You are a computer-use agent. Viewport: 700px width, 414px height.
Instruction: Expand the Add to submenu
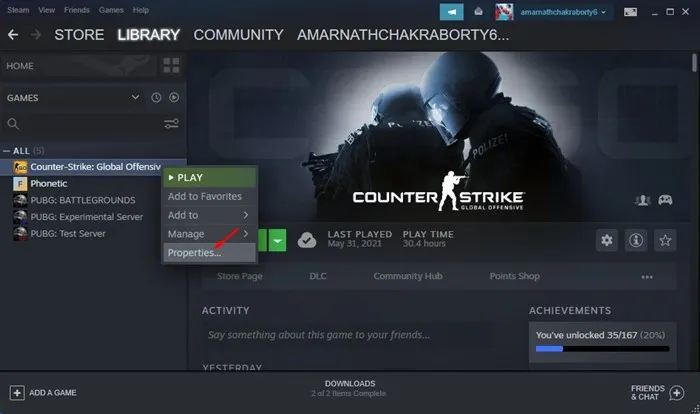point(209,215)
